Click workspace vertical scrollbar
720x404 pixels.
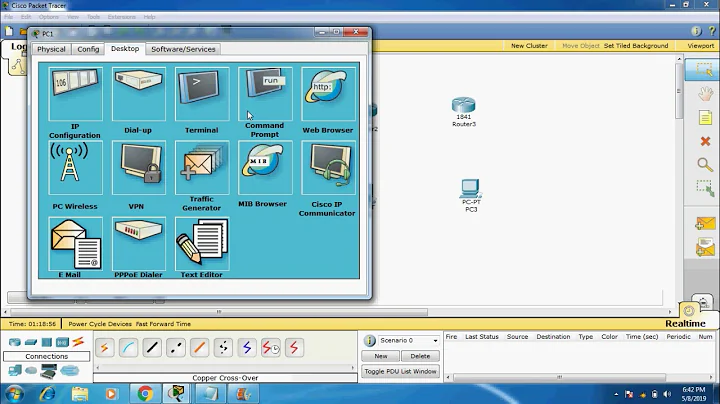coord(679,91)
